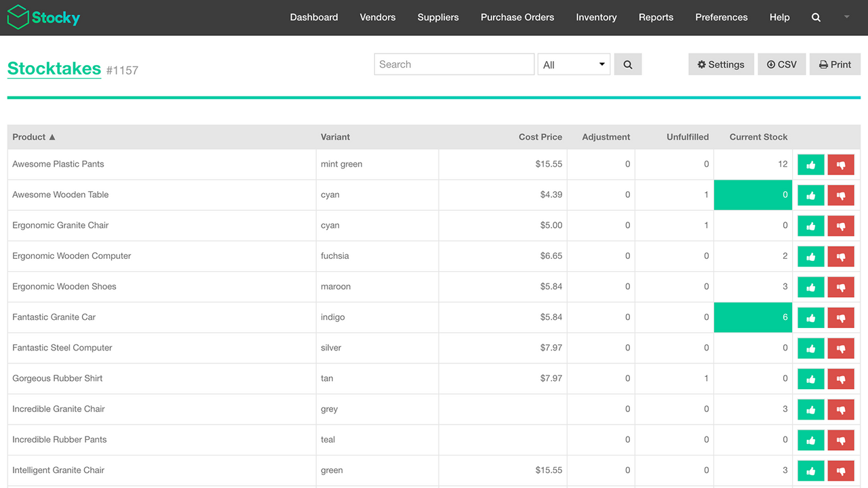Click the printer icon on the Print button
868x488 pixels.
click(x=822, y=64)
